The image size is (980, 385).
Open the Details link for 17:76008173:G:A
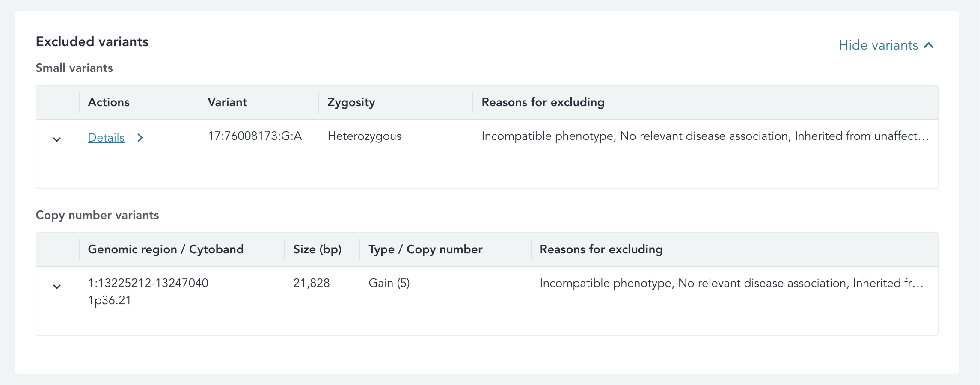point(106,138)
